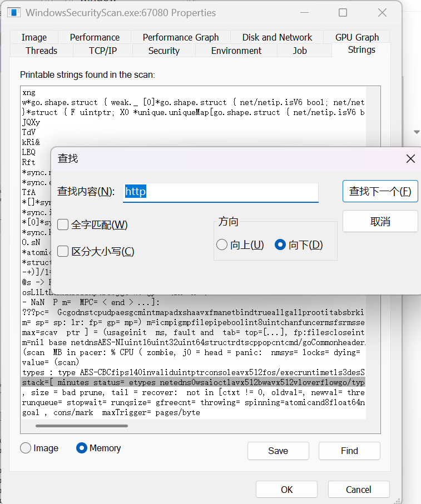Viewport: 421px width, 504px height.
Task: Open the GPU Graph tab
Action: [357, 37]
